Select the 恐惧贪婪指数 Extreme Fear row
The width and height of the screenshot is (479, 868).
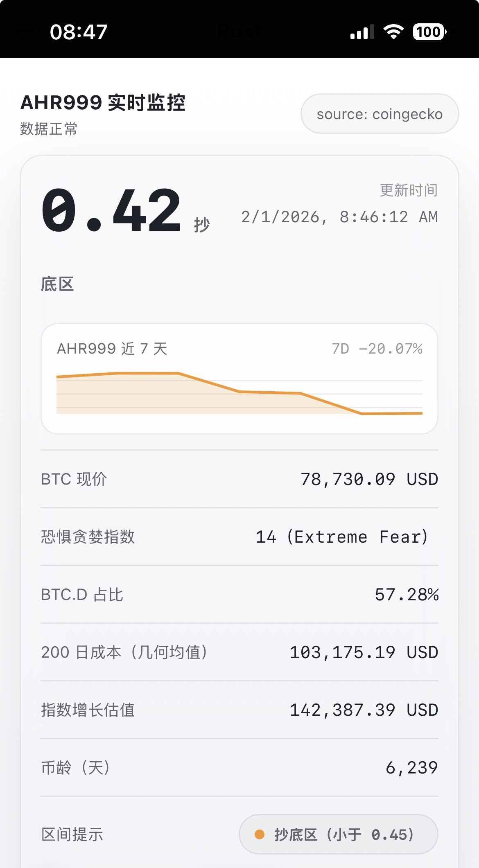pyautogui.click(x=239, y=537)
